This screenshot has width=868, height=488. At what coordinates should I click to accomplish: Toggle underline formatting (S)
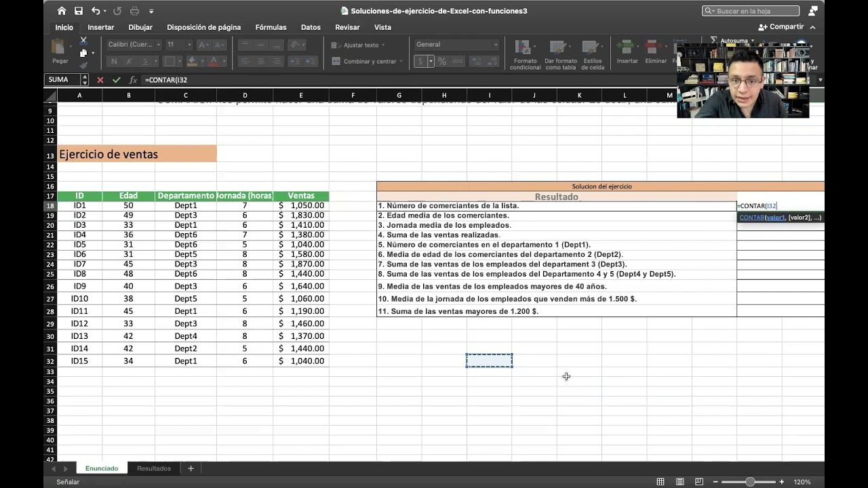click(144, 62)
